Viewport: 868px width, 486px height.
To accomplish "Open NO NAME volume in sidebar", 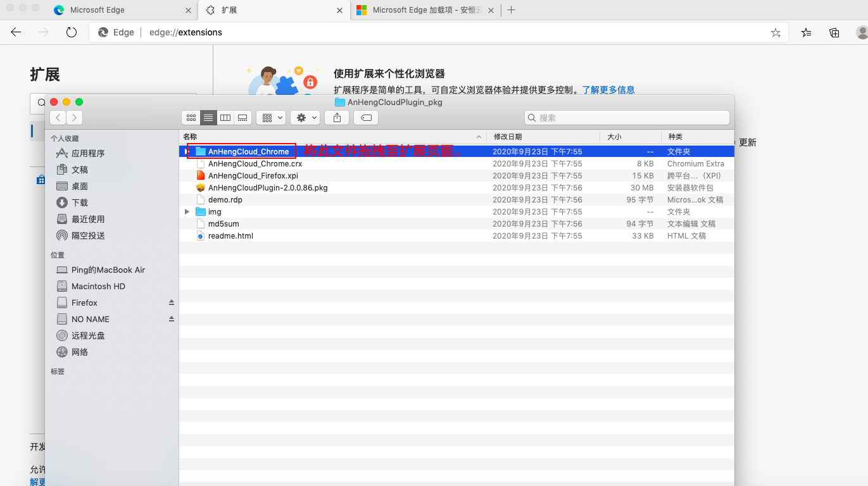I will click(x=91, y=319).
